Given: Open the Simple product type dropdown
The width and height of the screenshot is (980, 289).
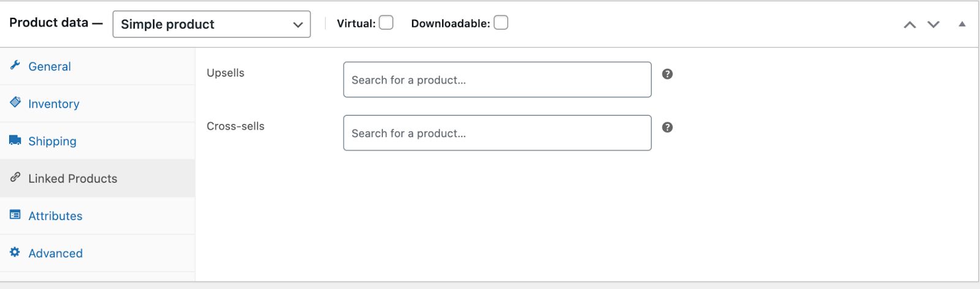Looking at the screenshot, I should coord(211,24).
